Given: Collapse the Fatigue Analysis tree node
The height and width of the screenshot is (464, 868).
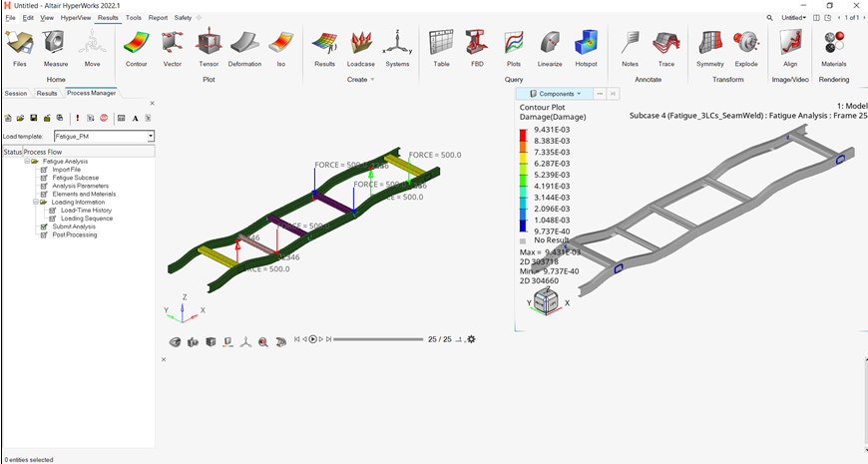Looking at the screenshot, I should click(x=27, y=161).
